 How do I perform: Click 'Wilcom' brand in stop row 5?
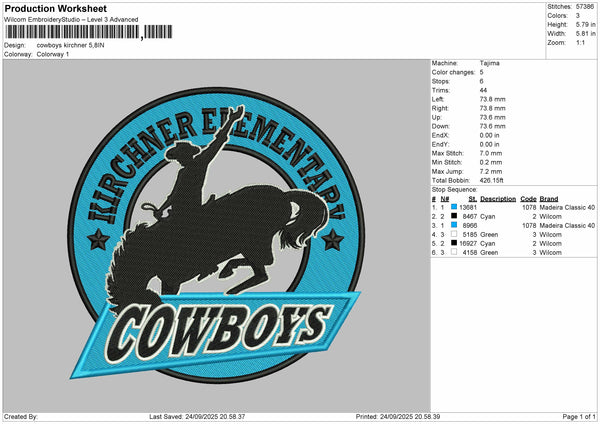click(550, 243)
